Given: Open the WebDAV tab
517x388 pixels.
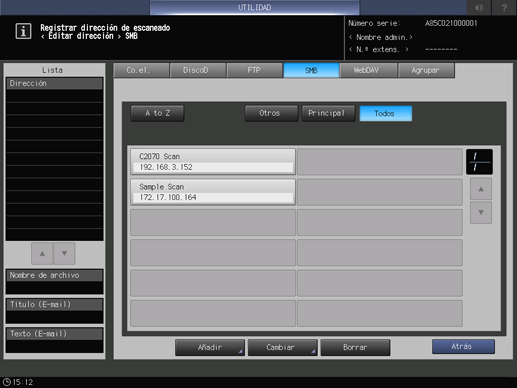Looking at the screenshot, I should point(368,70).
